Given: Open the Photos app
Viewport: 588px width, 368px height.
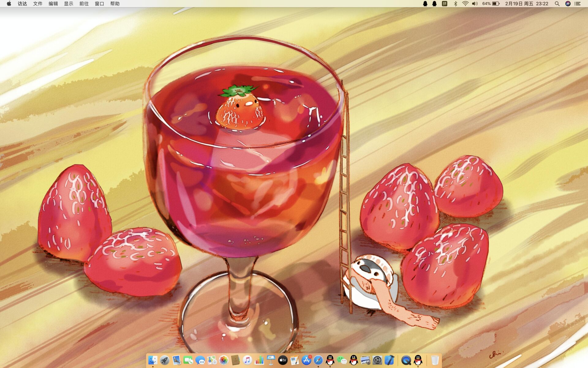Looking at the screenshot, I should 224,360.
